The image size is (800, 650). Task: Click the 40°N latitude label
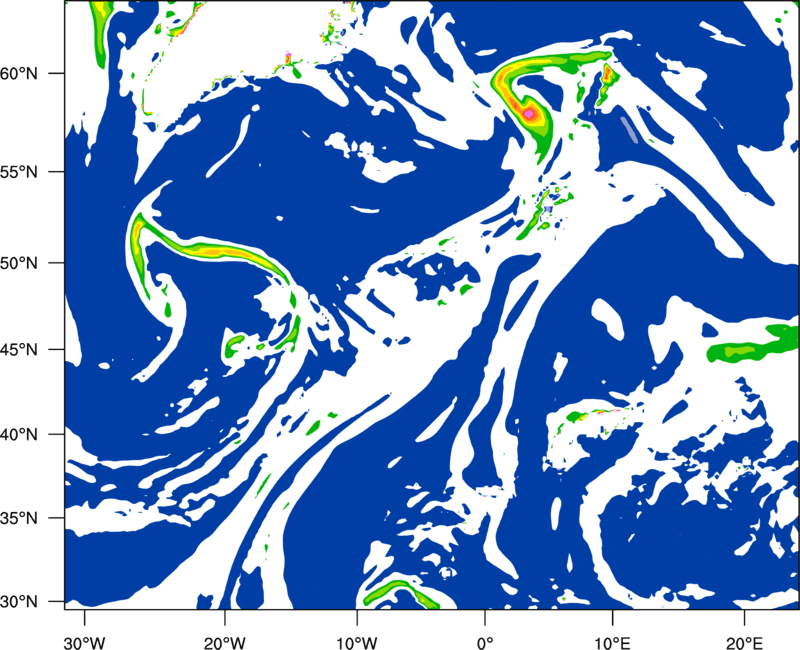[19, 434]
